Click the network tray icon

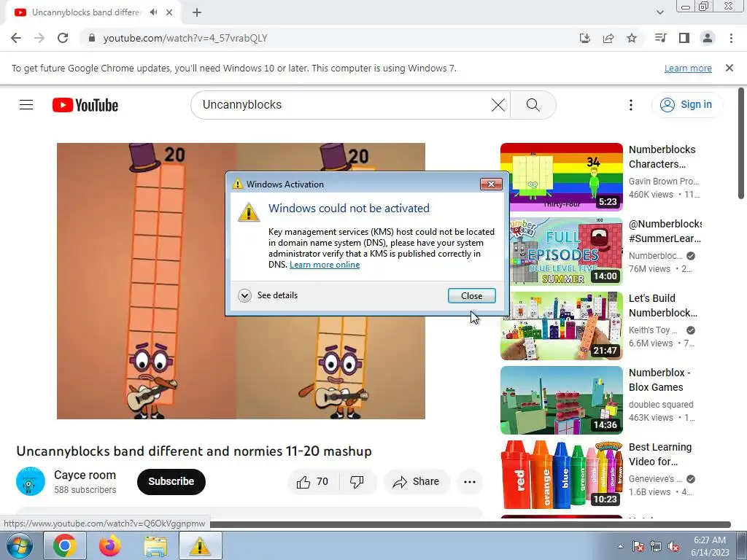point(656,546)
